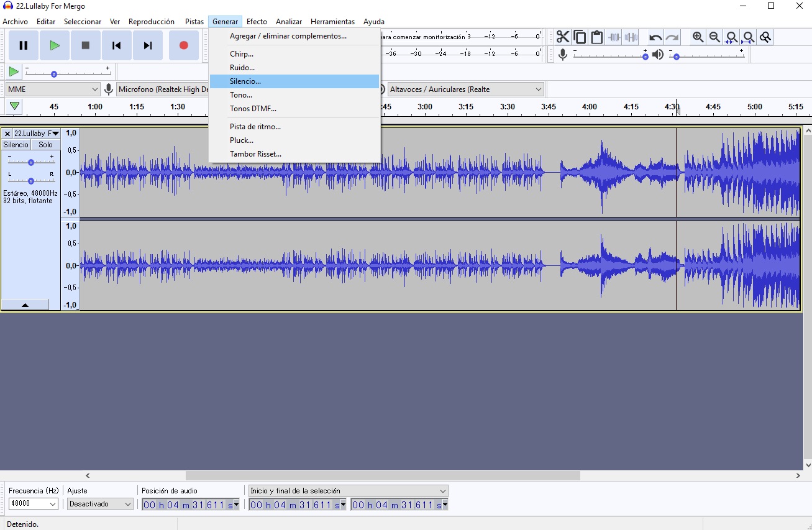Select Silencio... from the Generar menu
Image resolution: width=812 pixels, height=530 pixels.
245,81
